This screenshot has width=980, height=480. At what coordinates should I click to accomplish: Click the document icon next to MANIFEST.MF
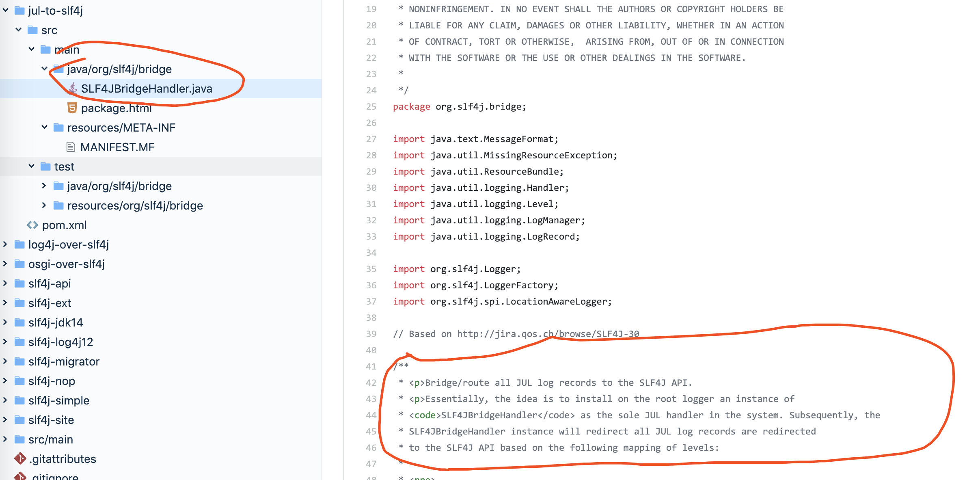(71, 147)
